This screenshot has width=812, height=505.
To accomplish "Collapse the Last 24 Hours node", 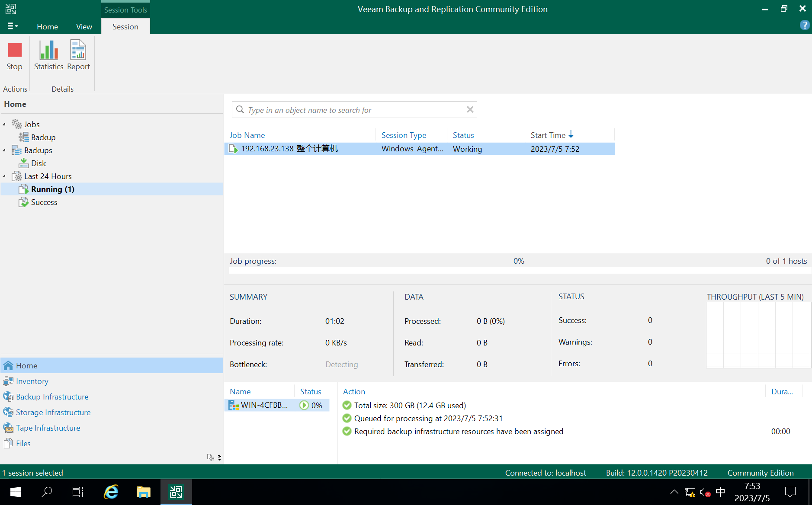I will point(4,176).
